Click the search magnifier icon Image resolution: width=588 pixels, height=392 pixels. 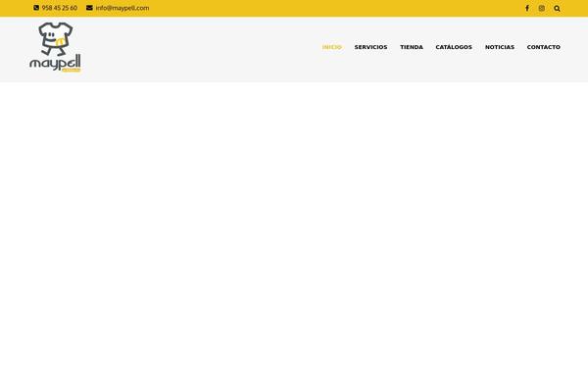point(557,8)
